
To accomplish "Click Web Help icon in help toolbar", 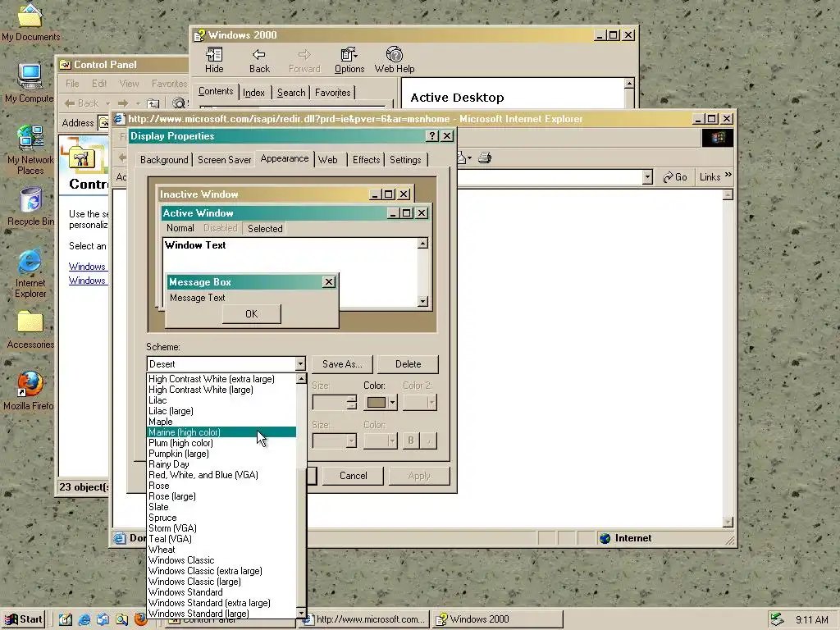I will [x=395, y=60].
